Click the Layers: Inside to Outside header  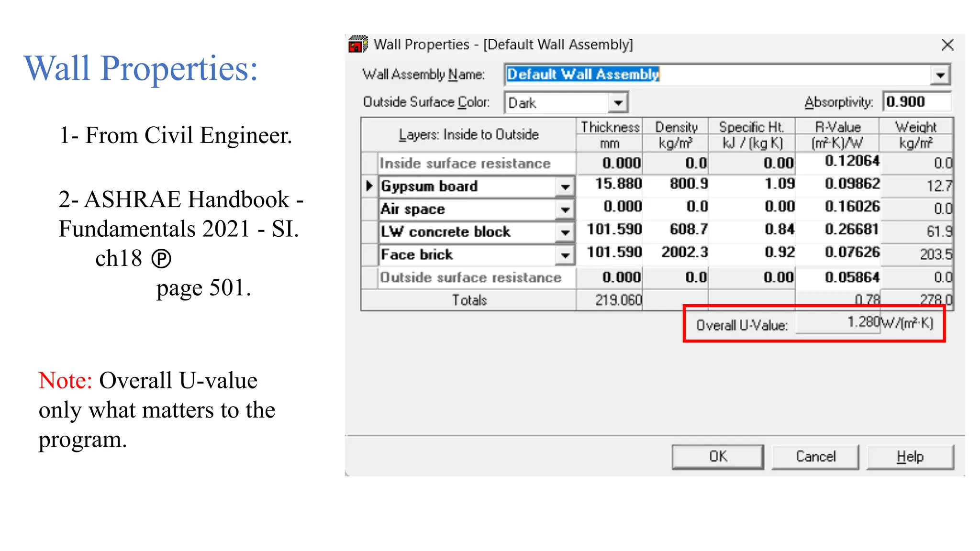(469, 135)
